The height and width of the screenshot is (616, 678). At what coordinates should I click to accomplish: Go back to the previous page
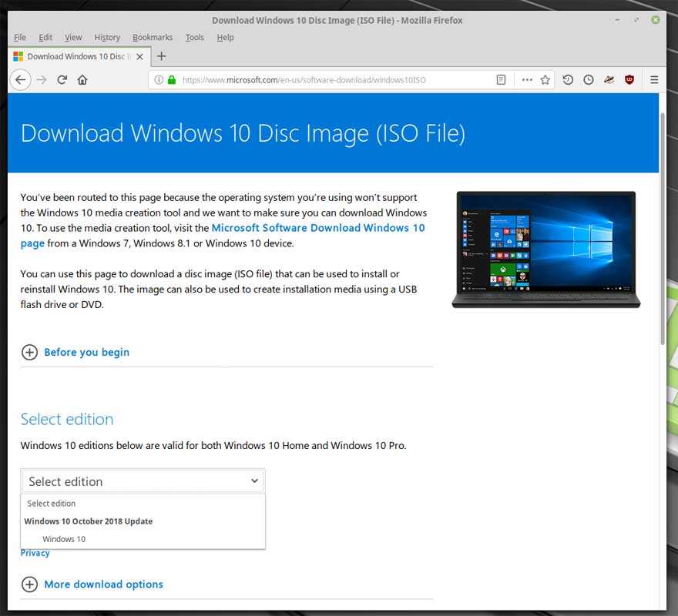point(20,79)
